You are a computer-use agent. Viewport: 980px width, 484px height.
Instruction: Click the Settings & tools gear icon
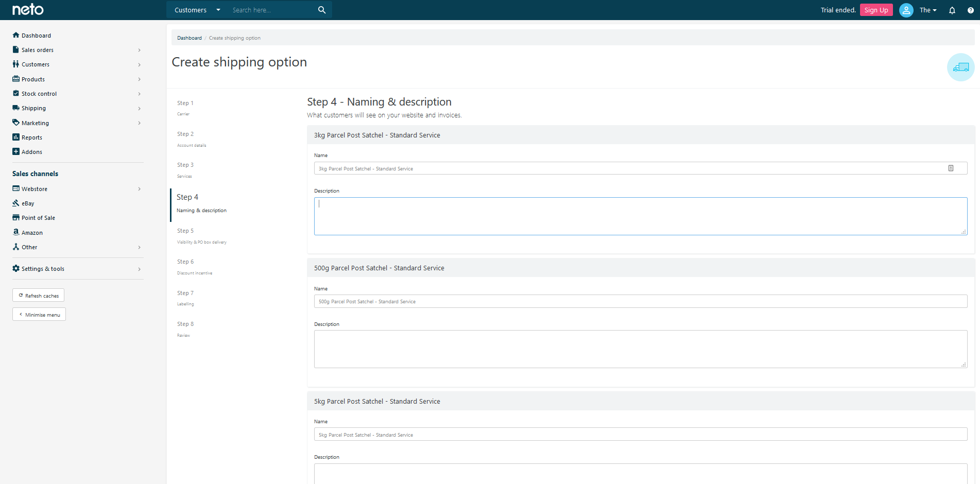16,268
